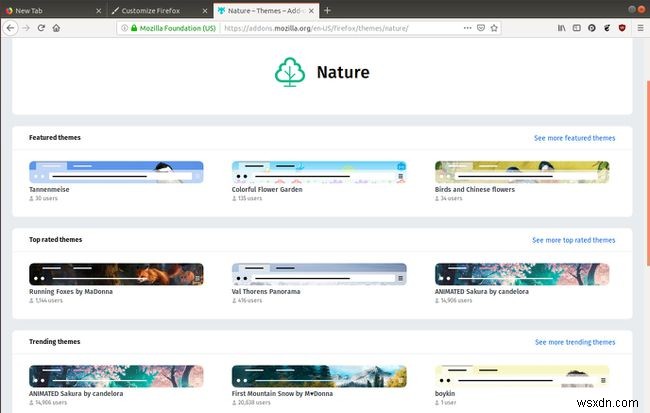Open Val Thorens Panorama preview image

319,274
